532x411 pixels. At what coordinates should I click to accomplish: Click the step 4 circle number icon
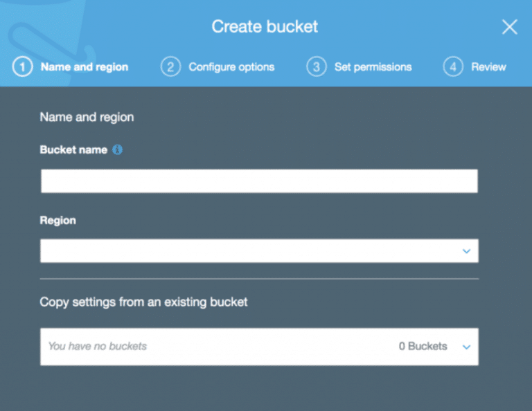coord(452,67)
